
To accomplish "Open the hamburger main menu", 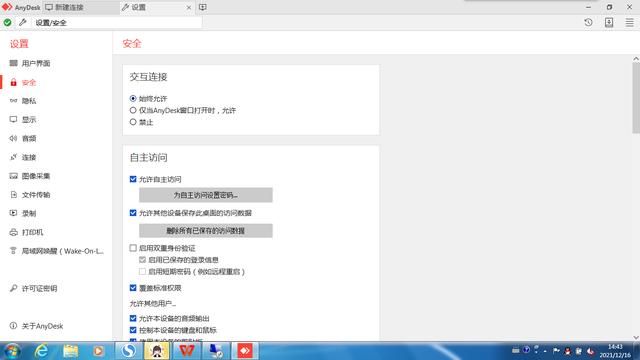I will pyautogui.click(x=629, y=22).
